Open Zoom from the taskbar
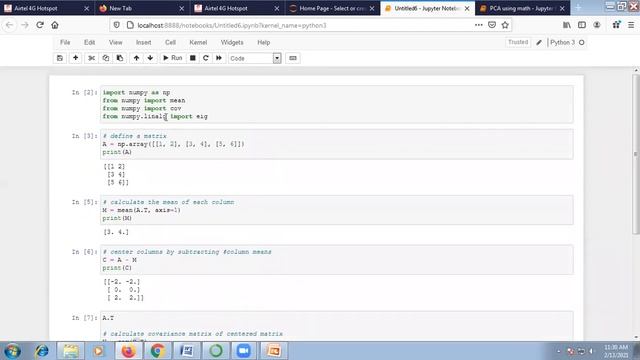640x360 pixels. pos(244,351)
